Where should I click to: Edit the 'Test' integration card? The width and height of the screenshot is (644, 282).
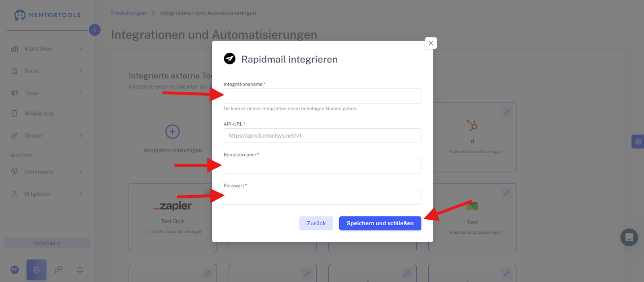507,193
